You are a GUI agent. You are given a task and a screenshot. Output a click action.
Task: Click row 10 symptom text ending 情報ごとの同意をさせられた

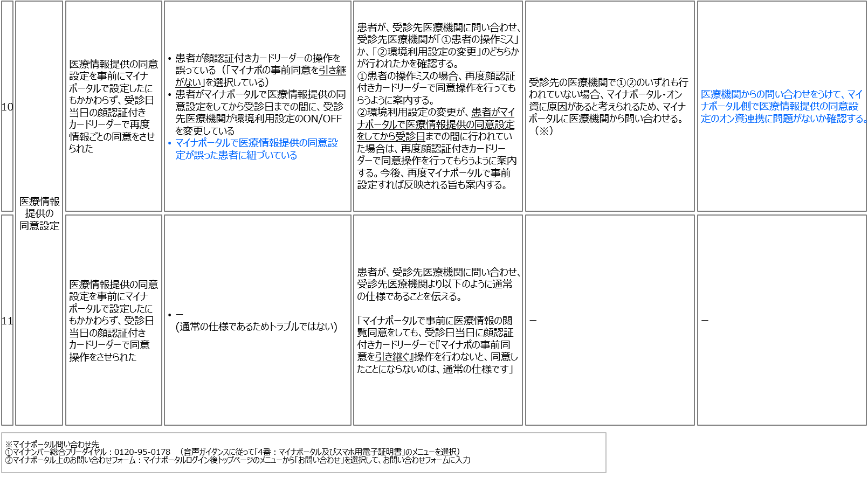coord(113,106)
